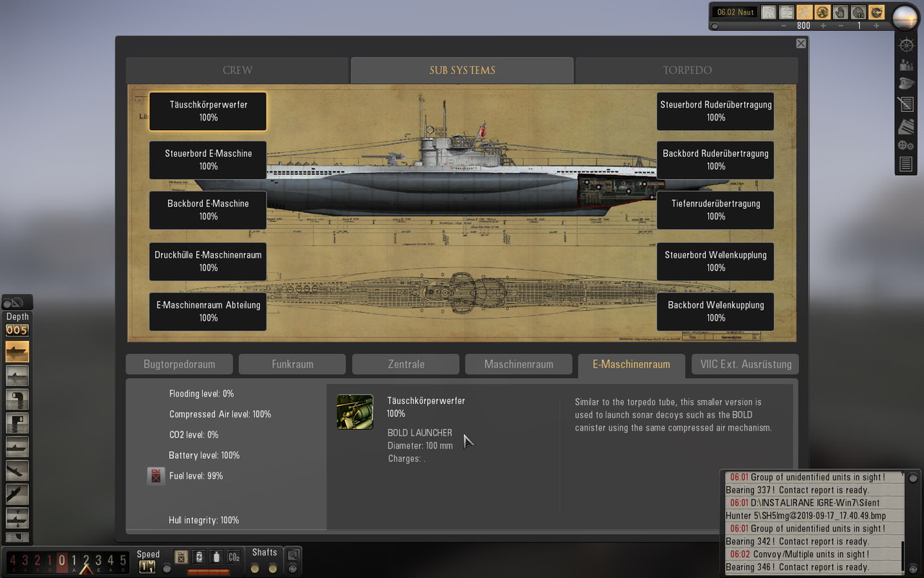Toggle the battery status icon in bottom bar
Image resolution: width=924 pixels, height=578 pixels.
199,557
